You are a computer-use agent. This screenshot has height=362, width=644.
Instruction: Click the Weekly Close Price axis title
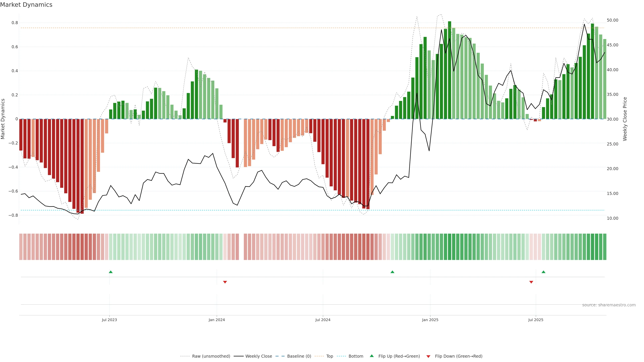(625, 119)
